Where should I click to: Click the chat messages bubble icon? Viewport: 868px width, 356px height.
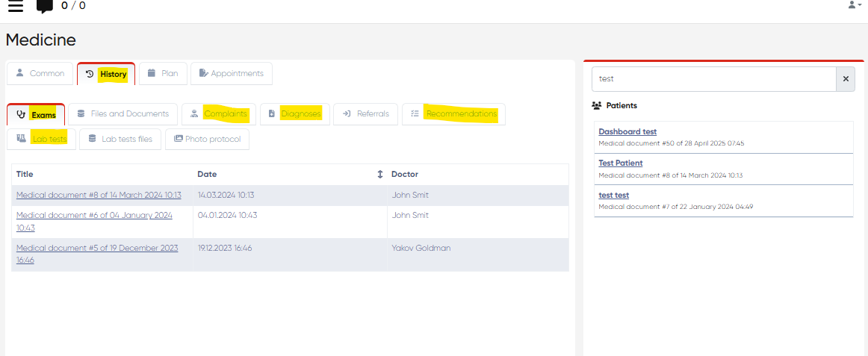pos(45,6)
